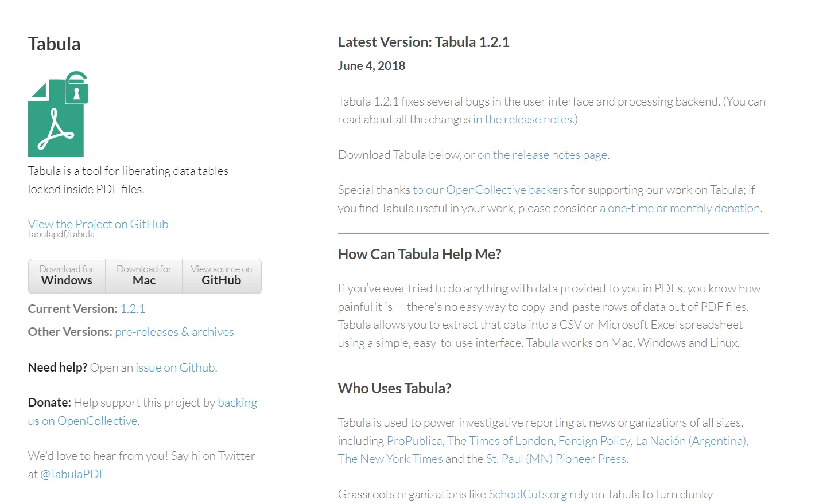The width and height of the screenshot is (815, 504).
Task: Open View the Project on GitHub link
Action: coord(98,224)
